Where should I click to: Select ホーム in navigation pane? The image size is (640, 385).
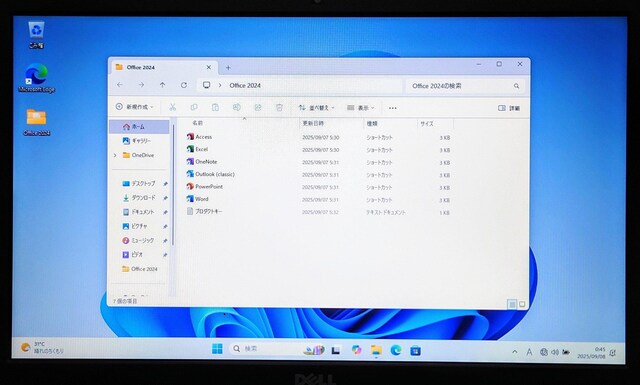point(139,127)
